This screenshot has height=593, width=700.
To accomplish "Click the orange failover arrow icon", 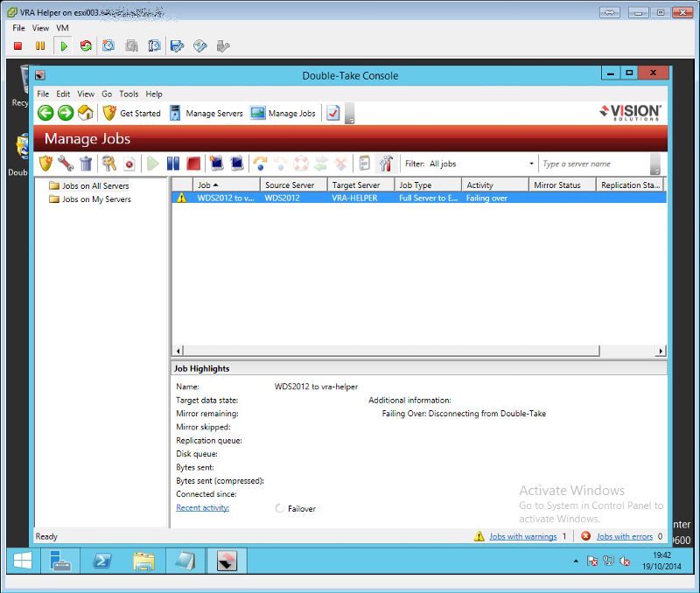I will point(260,164).
